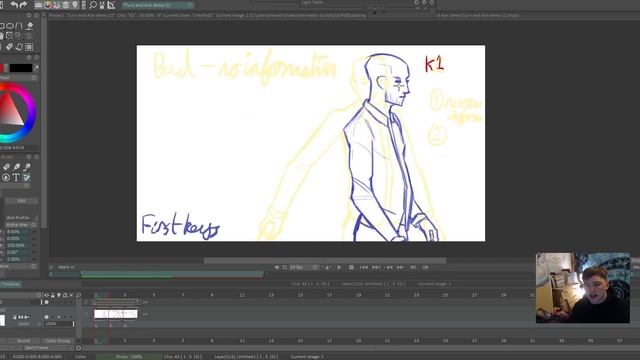This screenshot has width=640, height=360.
Task: Click the Color Group button
Action: tap(58, 341)
